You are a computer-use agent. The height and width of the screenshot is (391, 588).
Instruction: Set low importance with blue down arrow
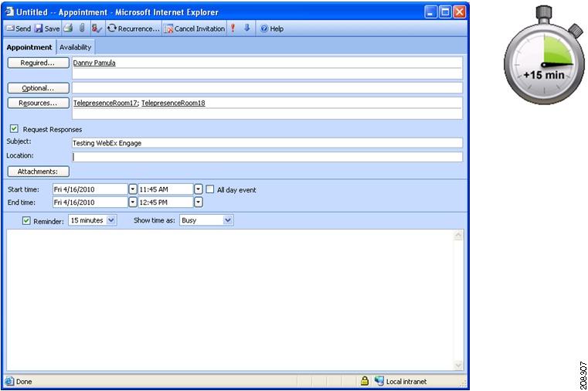pyautogui.click(x=246, y=28)
